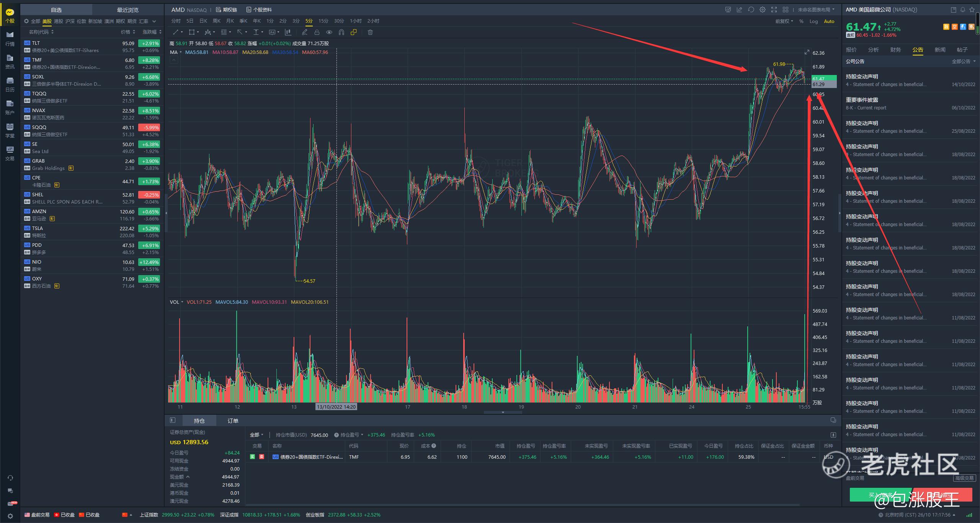Click the yellow linked-drawings sync icon
The width and height of the screenshot is (980, 523).
point(354,32)
